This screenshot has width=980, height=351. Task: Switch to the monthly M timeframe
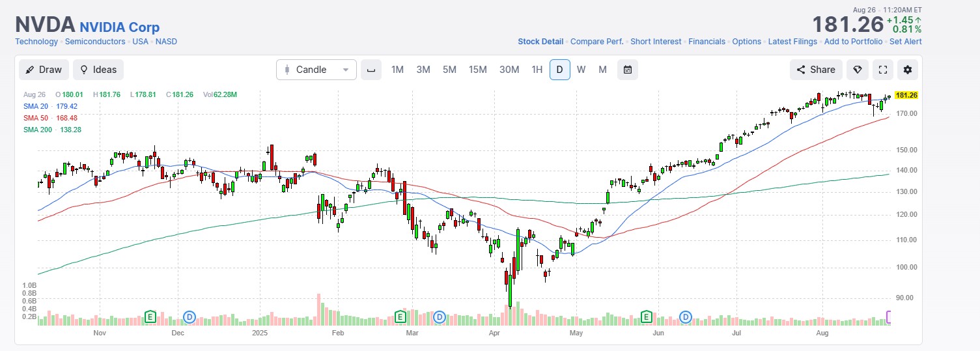click(602, 70)
